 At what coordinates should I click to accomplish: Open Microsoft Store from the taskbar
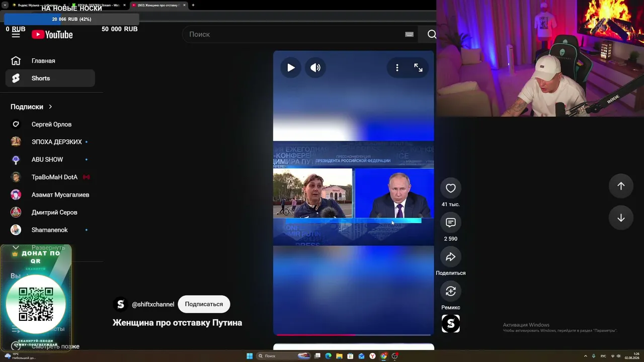click(x=351, y=356)
